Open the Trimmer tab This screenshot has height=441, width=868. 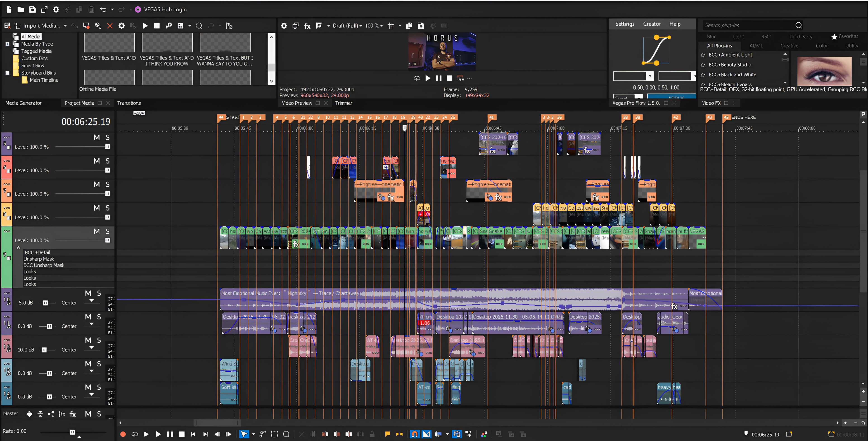[x=343, y=103]
